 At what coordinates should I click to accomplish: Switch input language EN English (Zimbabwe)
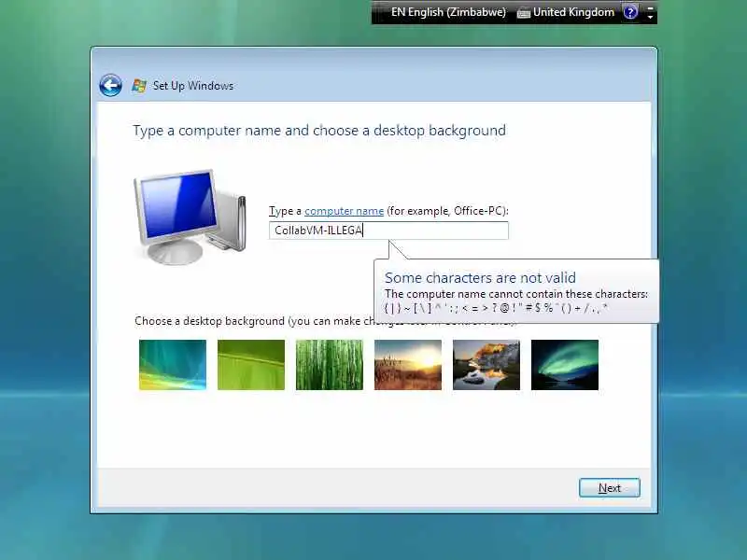coord(448,12)
